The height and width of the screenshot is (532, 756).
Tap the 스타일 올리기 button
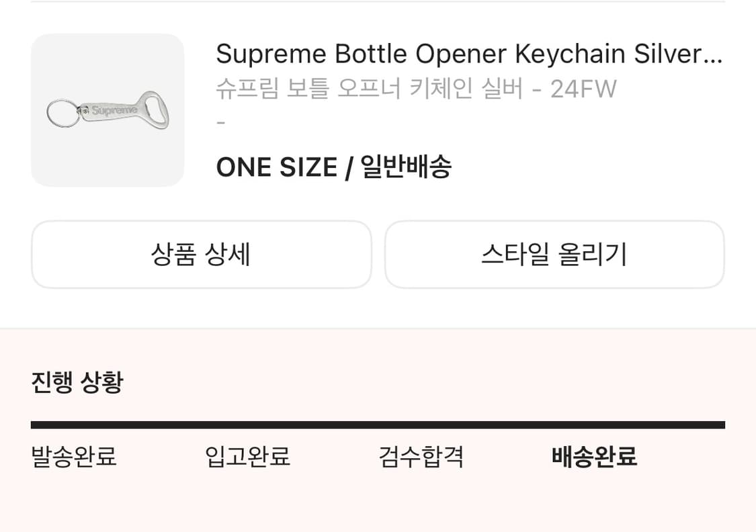click(x=554, y=255)
